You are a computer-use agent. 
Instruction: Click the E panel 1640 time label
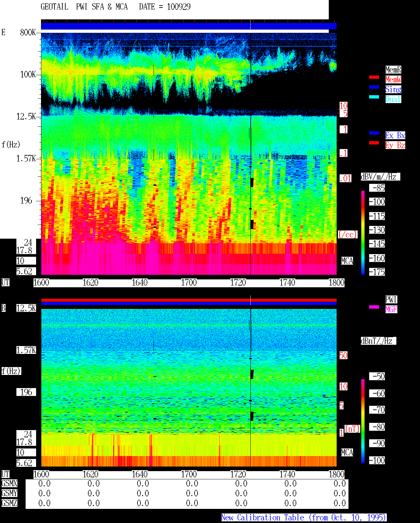[140, 282]
